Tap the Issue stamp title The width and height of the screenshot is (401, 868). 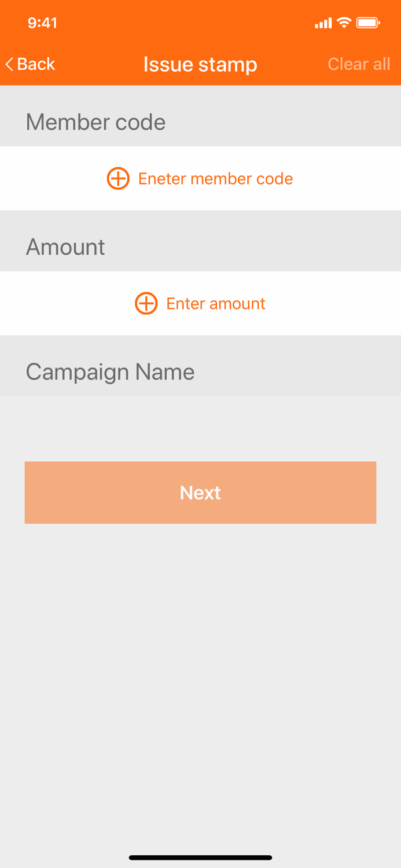coord(200,64)
